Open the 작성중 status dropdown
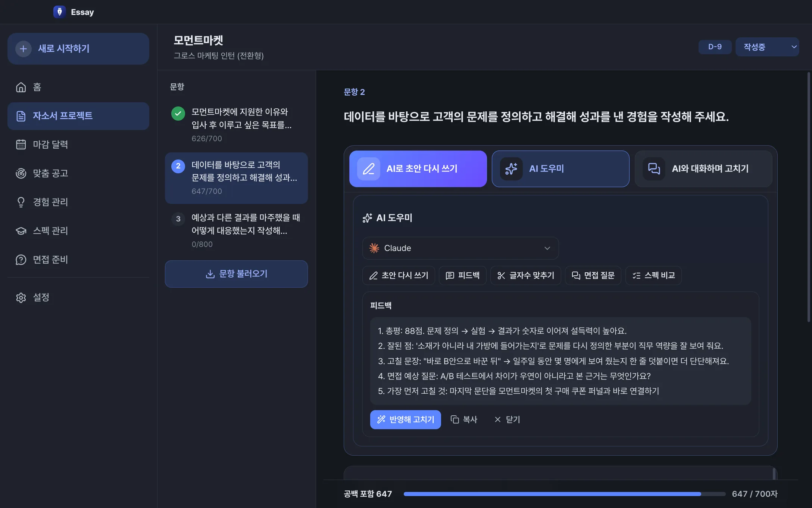The height and width of the screenshot is (508, 812). (x=767, y=47)
